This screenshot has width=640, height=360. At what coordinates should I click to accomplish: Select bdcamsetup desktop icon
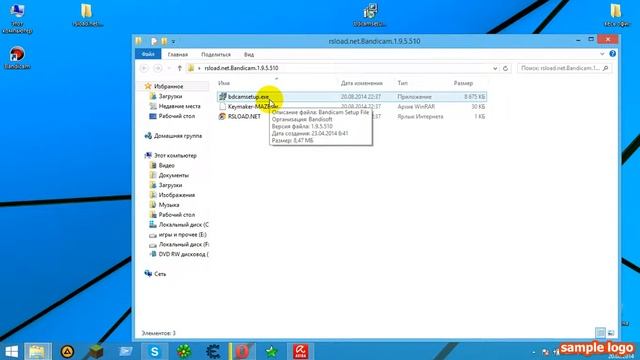[x=370, y=15]
